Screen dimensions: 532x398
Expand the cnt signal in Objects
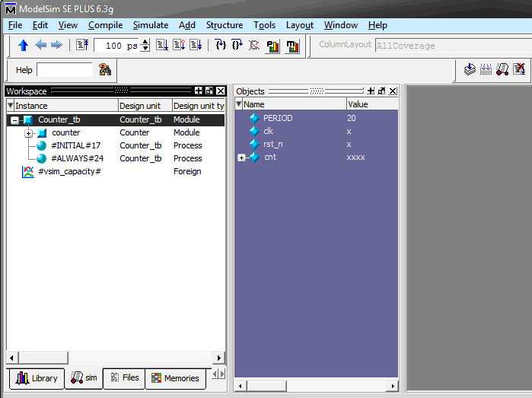coord(241,158)
